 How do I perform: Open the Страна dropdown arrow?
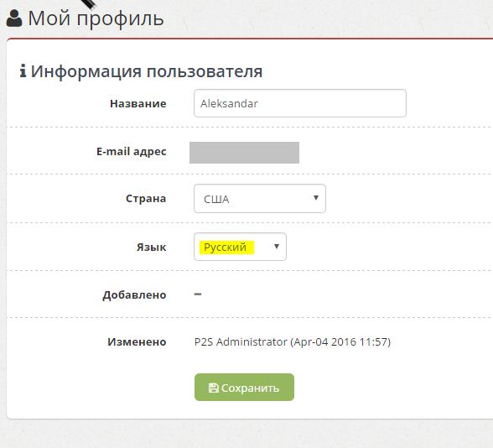[x=316, y=198]
